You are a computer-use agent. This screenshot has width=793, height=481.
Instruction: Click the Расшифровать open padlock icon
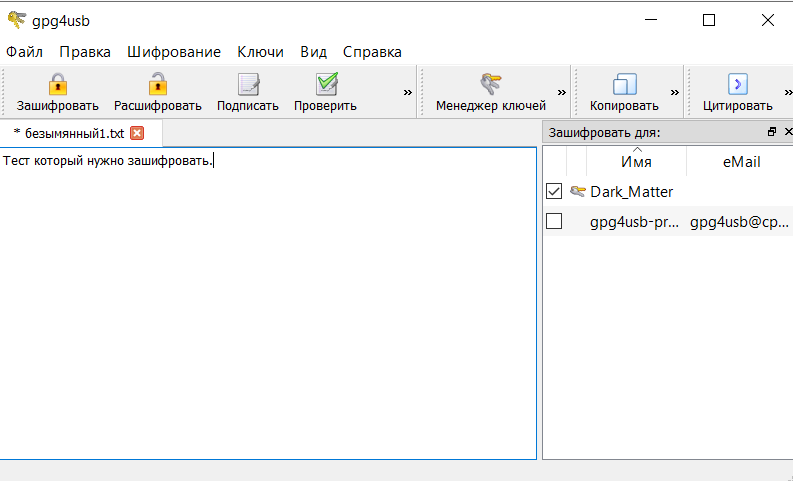coord(157,84)
